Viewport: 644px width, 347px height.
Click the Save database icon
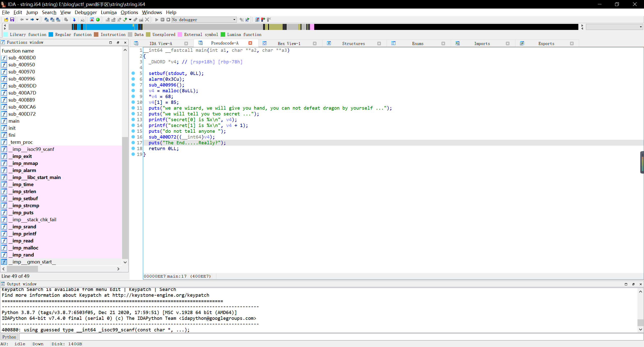(x=12, y=20)
